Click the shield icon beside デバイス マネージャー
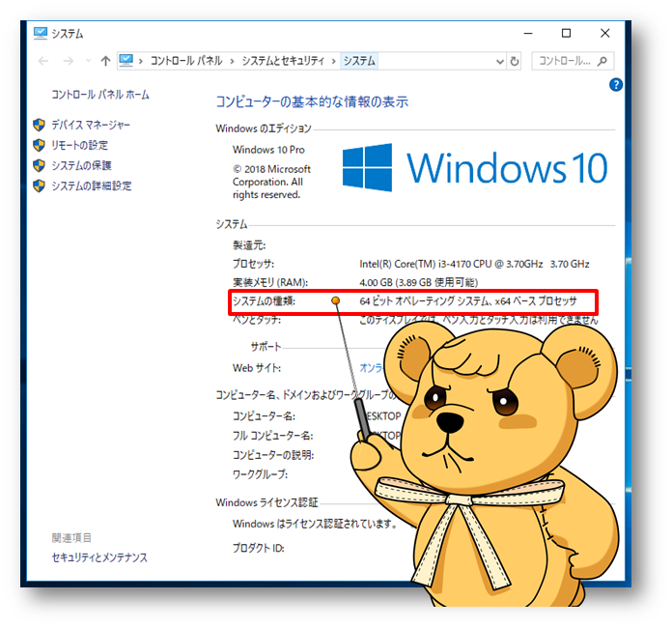 39,125
